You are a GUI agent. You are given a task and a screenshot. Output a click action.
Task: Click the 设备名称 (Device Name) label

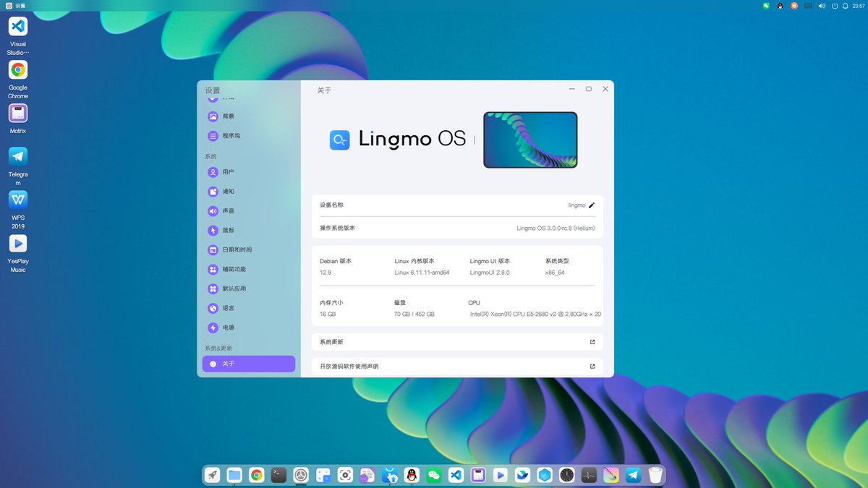point(331,205)
